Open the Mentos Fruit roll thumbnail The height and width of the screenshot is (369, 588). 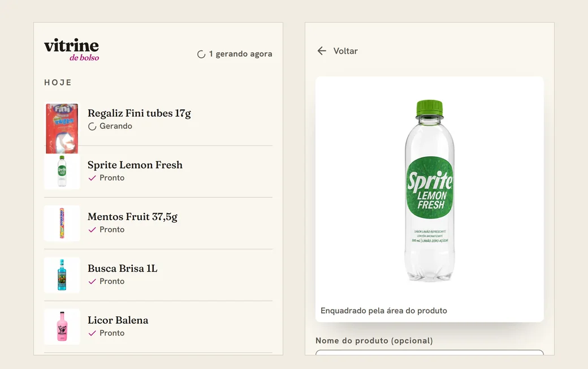(62, 223)
